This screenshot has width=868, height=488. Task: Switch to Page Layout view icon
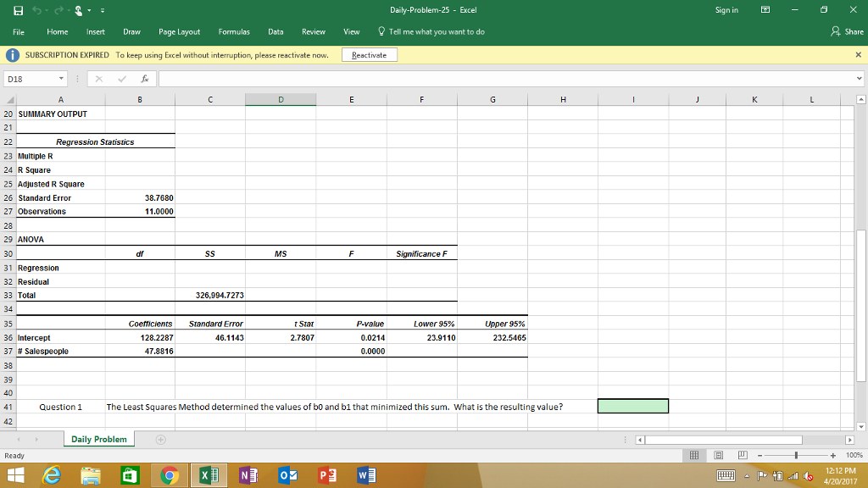[719, 455]
